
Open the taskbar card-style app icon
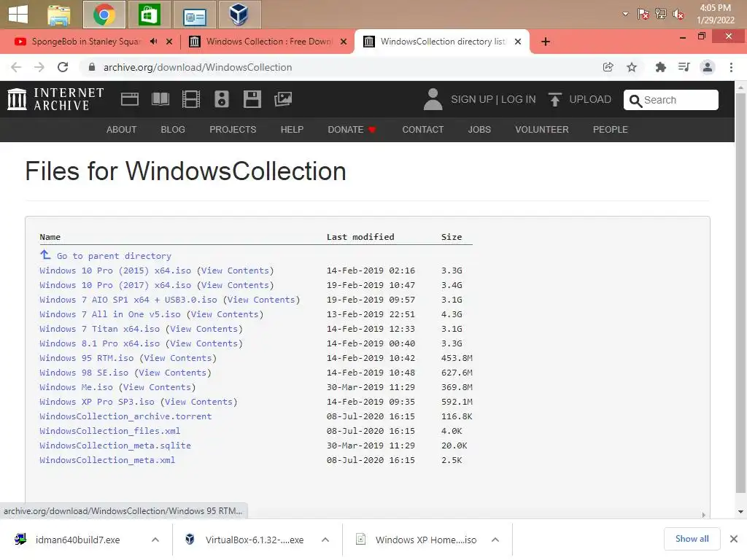(x=194, y=15)
